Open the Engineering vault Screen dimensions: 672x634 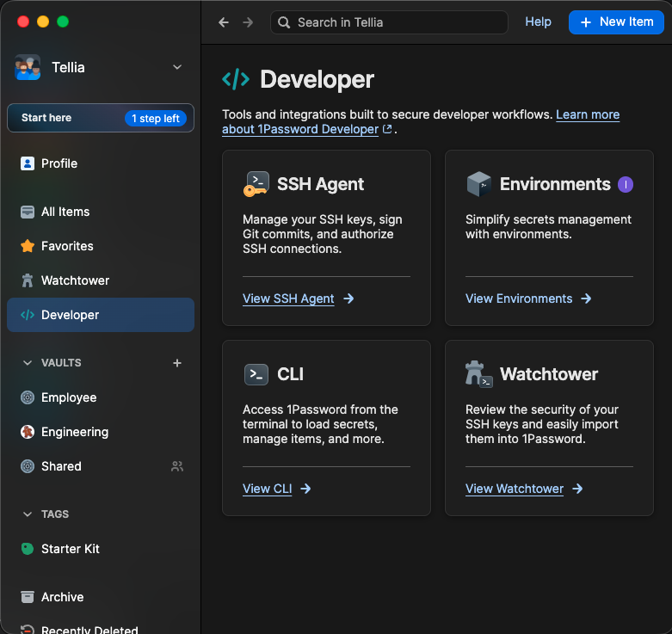[x=74, y=432]
